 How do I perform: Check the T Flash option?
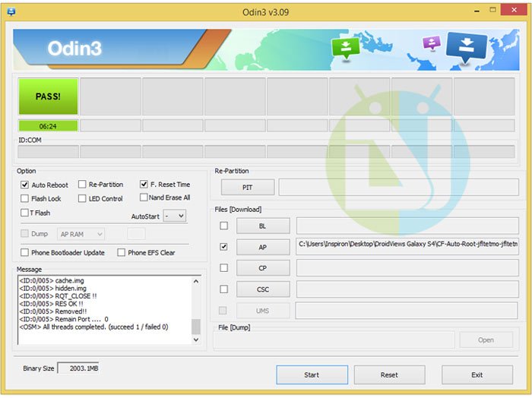coord(24,213)
